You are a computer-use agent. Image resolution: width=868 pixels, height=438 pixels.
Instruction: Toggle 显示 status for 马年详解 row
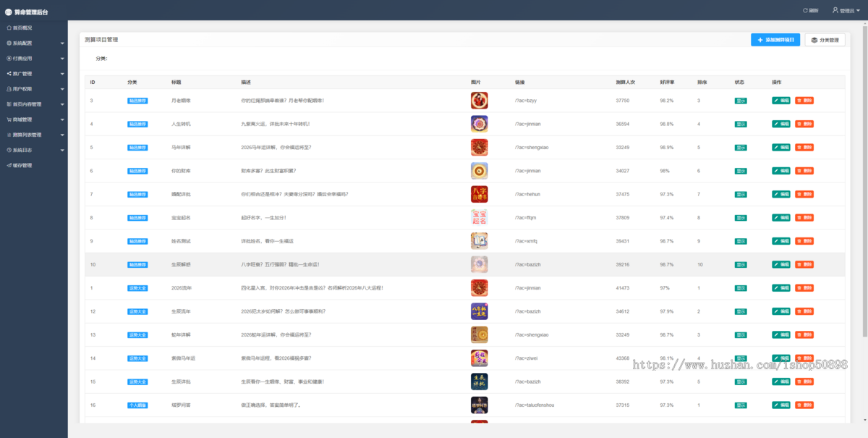(x=741, y=148)
